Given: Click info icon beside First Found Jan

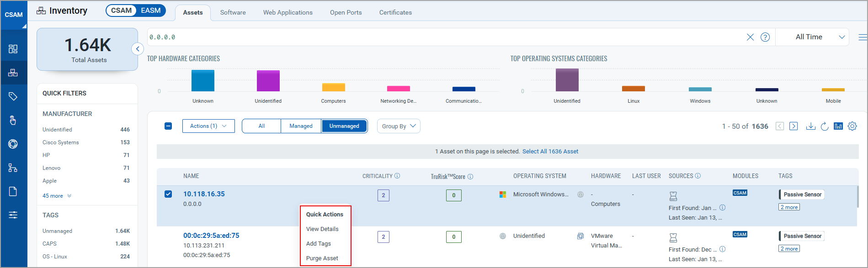Looking at the screenshot, I should 723,207.
